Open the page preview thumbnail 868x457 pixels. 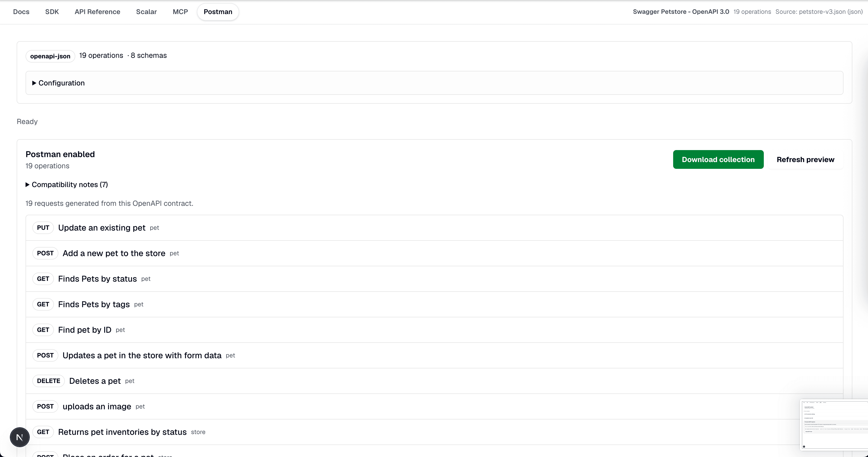(x=834, y=425)
